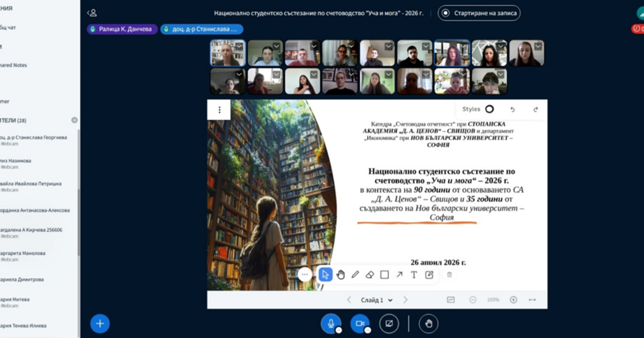644x338 pixels.
Task: Reset zoom via 100% label
Action: [x=493, y=300]
